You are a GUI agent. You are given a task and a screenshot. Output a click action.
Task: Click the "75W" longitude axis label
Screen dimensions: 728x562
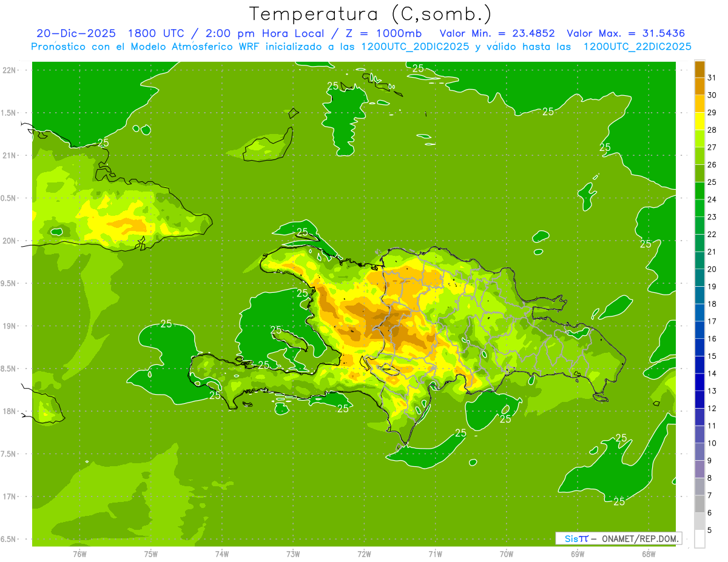coord(151,554)
